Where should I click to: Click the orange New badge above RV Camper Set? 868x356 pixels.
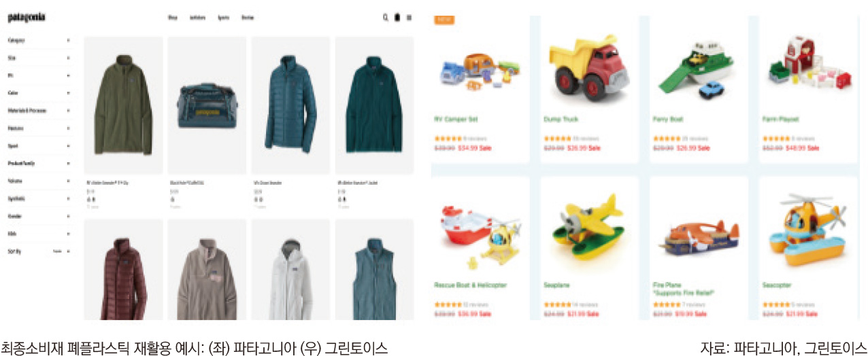pyautogui.click(x=444, y=20)
